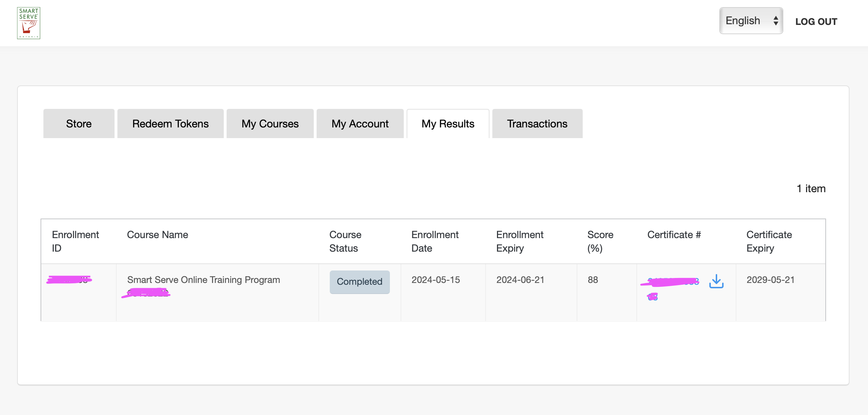Open the Redeem Tokens tab
The height and width of the screenshot is (415, 868).
coord(170,124)
